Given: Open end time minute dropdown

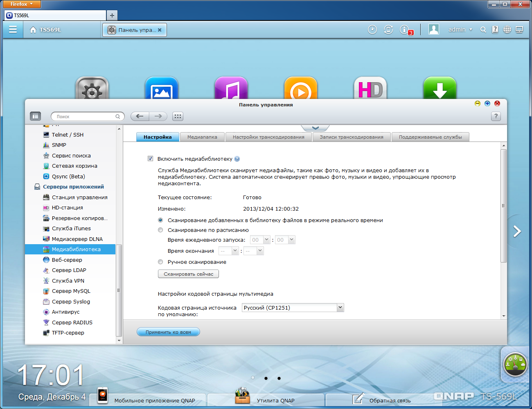Looking at the screenshot, I should click(x=254, y=251).
